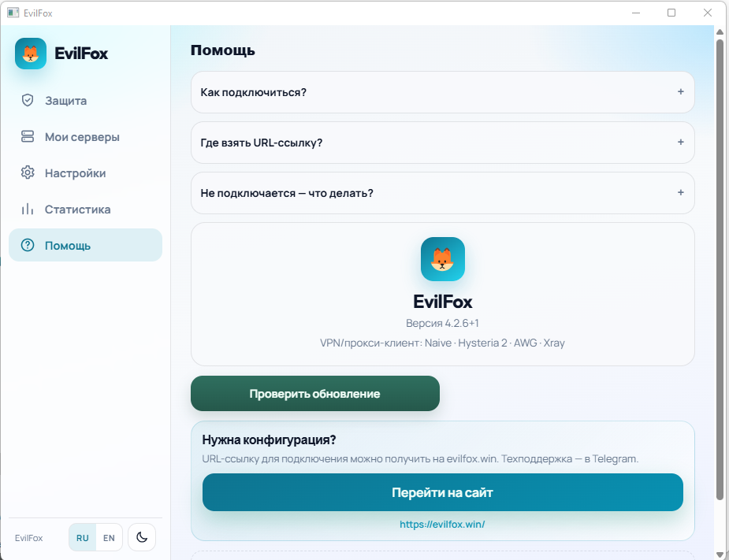The height and width of the screenshot is (560, 729).
Task: Click the 'VPN/прокси-клиент' protocols line
Action: (x=442, y=343)
